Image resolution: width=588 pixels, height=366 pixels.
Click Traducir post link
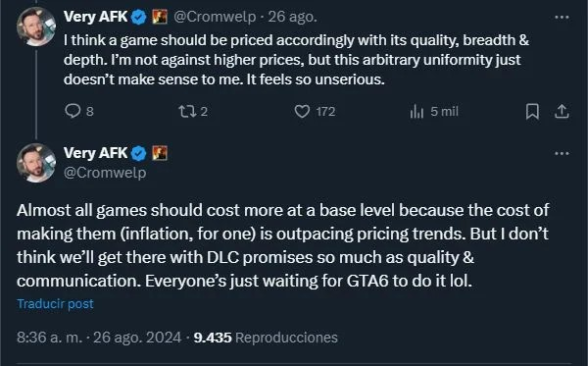55,303
